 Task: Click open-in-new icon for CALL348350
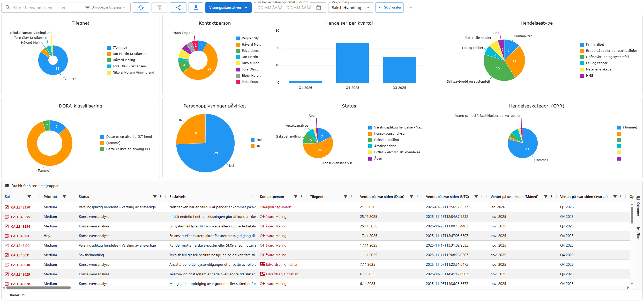pyautogui.click(x=7, y=207)
